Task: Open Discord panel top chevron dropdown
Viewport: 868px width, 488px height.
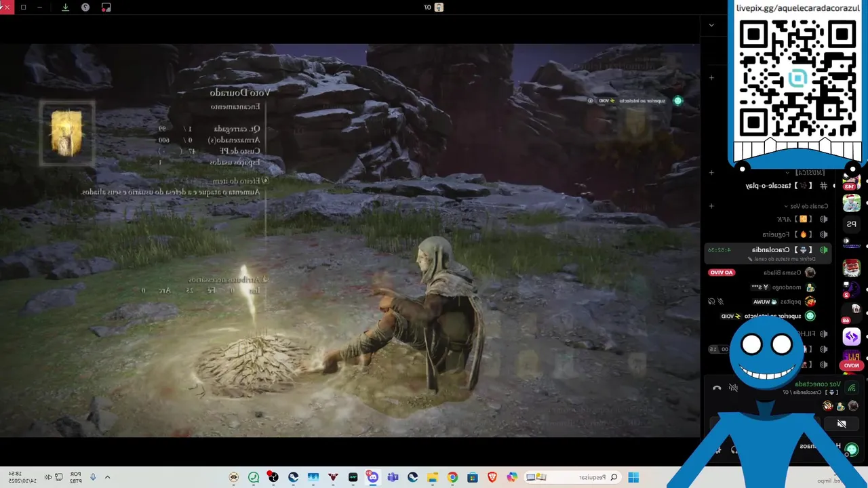Action: [x=711, y=25]
